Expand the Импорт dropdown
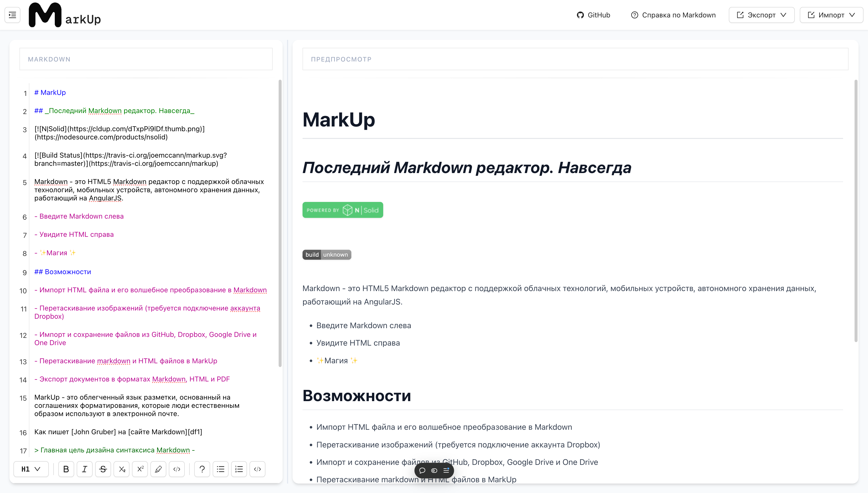This screenshot has width=868, height=493. click(831, 14)
